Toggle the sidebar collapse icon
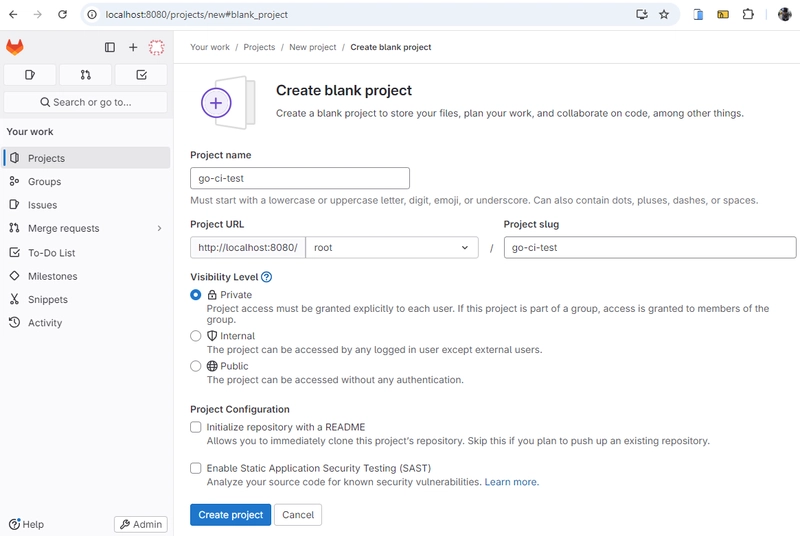Viewport: 800px width, 536px height. tap(110, 47)
